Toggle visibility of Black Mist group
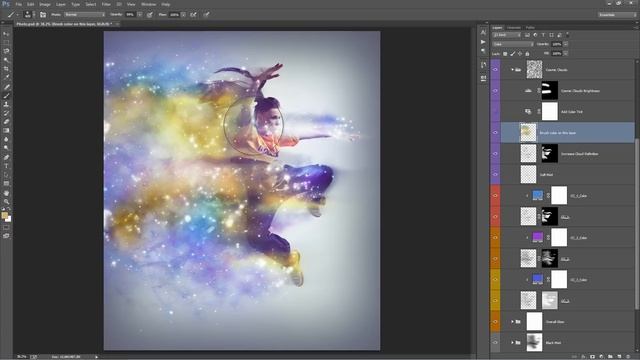The width and height of the screenshot is (640, 360). (x=495, y=342)
